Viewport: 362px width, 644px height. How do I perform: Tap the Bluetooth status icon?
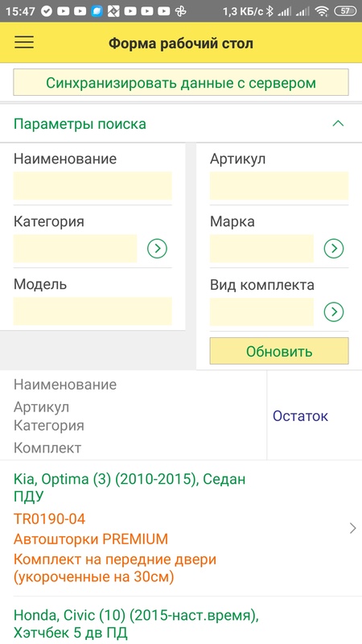269,11
